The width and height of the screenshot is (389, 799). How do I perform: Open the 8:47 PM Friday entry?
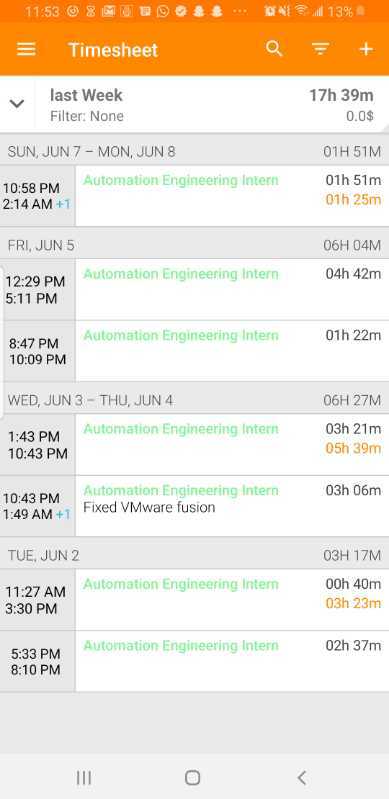(x=194, y=351)
